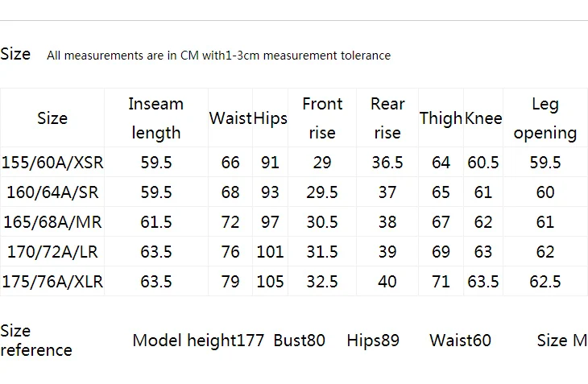Click the 105 hips value for XLR
Viewport: 588px width, 384px height.
pyautogui.click(x=270, y=281)
